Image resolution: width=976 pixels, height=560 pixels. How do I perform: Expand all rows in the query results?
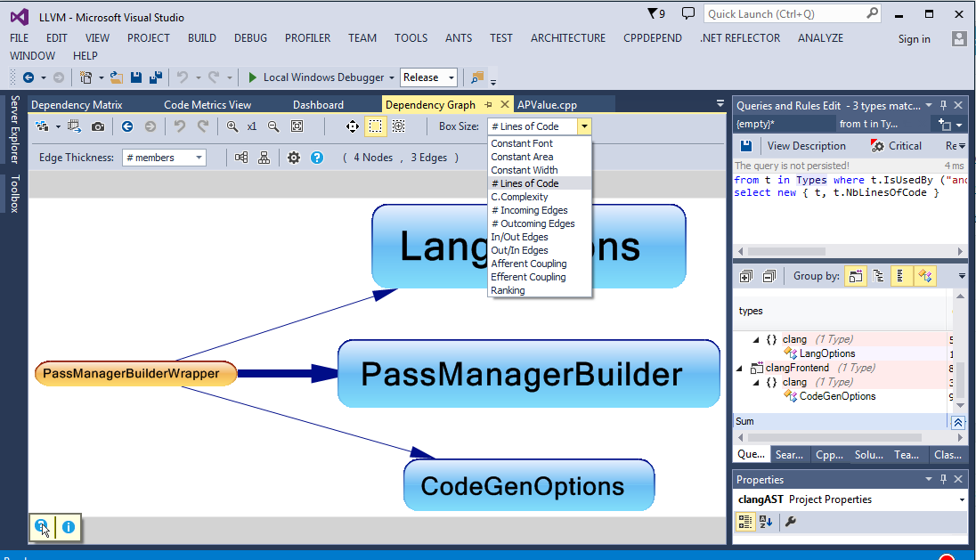point(745,276)
